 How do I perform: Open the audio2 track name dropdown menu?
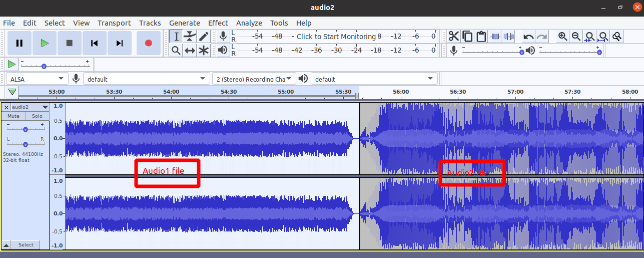point(30,107)
